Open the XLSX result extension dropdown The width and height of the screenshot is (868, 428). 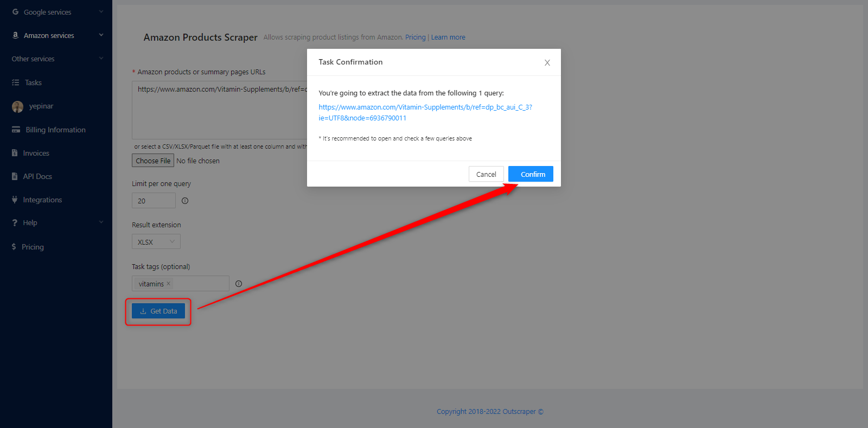(156, 241)
